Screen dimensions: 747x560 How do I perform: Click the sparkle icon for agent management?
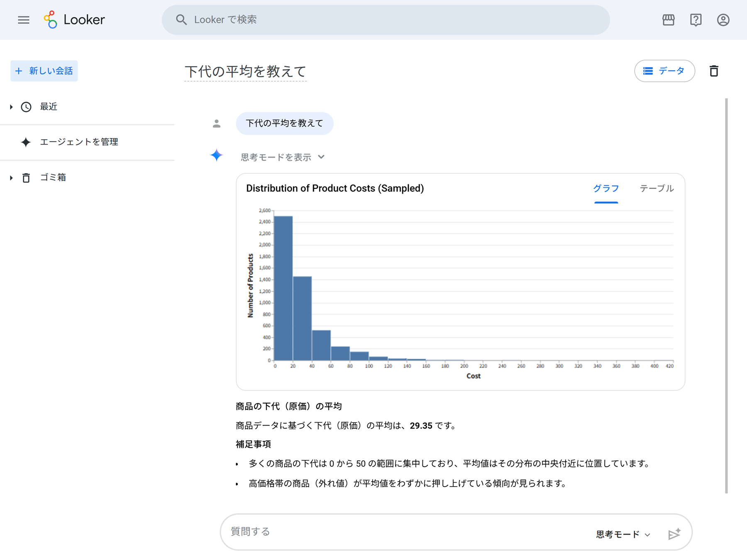pos(26,142)
